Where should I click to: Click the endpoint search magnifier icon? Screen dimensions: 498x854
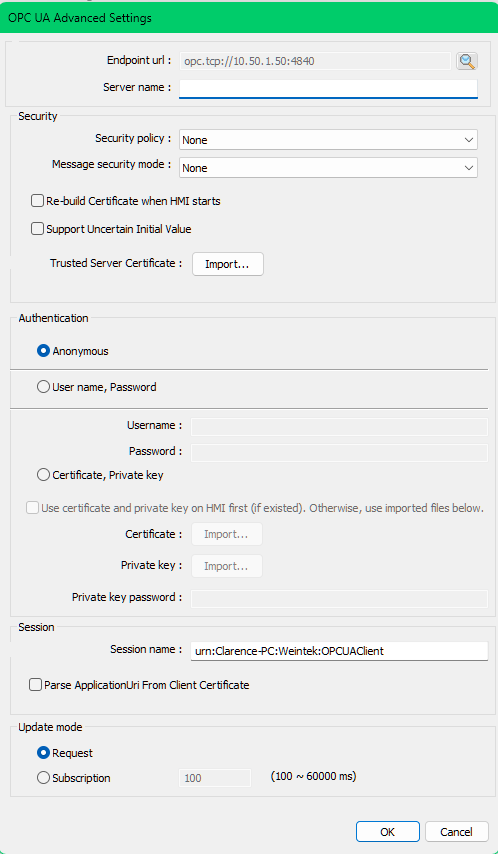coord(467,62)
